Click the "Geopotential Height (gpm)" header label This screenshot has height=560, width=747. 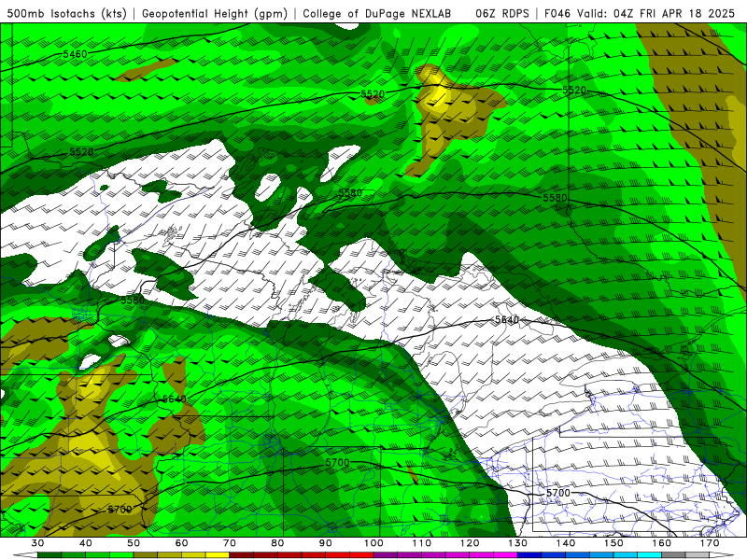pos(215,13)
